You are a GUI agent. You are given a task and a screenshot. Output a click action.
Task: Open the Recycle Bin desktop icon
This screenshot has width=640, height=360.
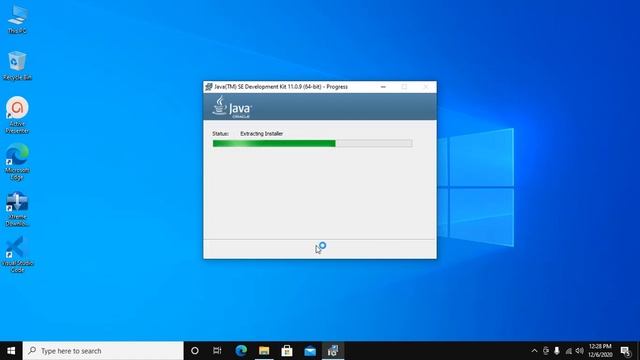(x=17, y=65)
